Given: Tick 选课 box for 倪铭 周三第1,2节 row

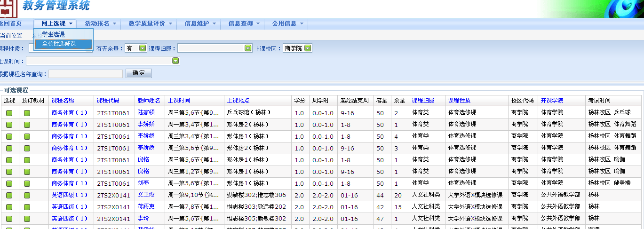Looking at the screenshot, I should [x=9, y=172].
